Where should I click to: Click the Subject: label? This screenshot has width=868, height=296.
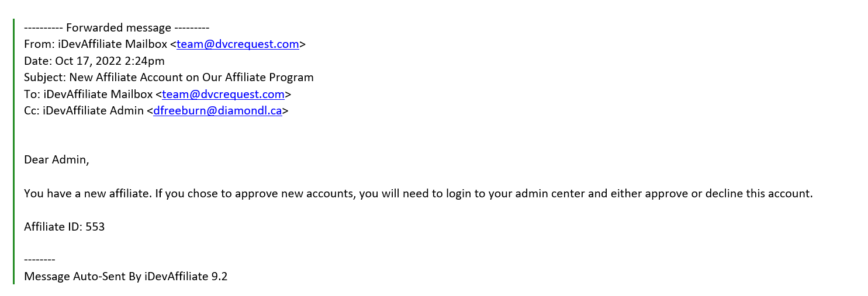pyautogui.click(x=45, y=77)
